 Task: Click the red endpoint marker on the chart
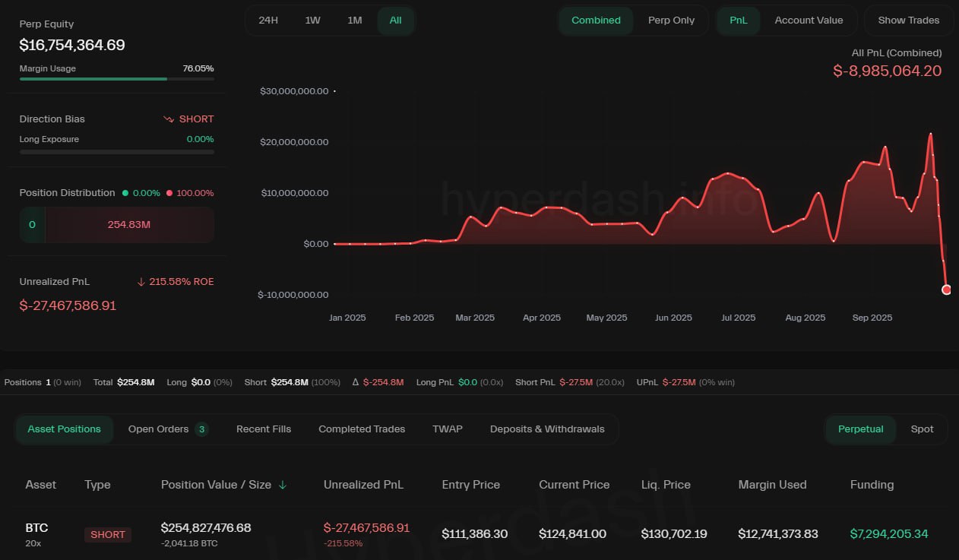pos(946,289)
